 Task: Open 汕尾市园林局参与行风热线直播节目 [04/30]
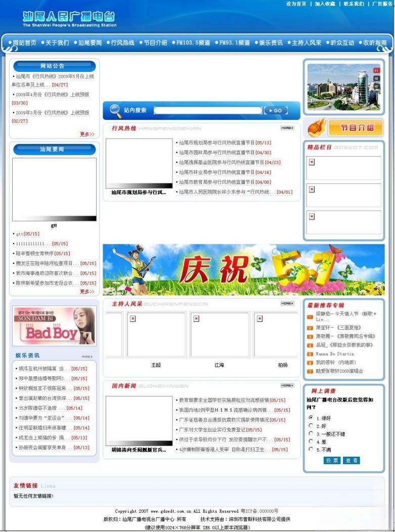tap(225, 153)
